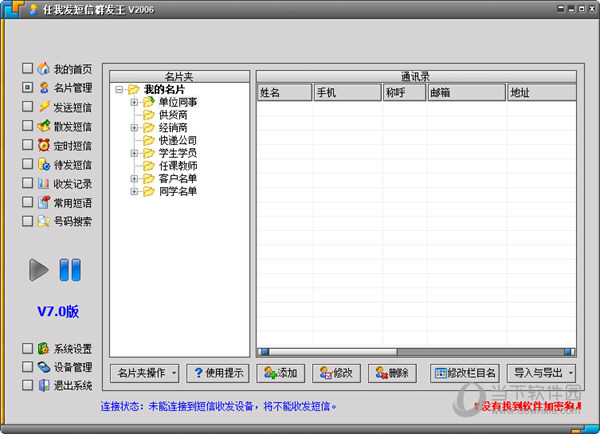600x434 pixels.
Task: Click the 发送短信 lightning icon
Action: coord(44,106)
